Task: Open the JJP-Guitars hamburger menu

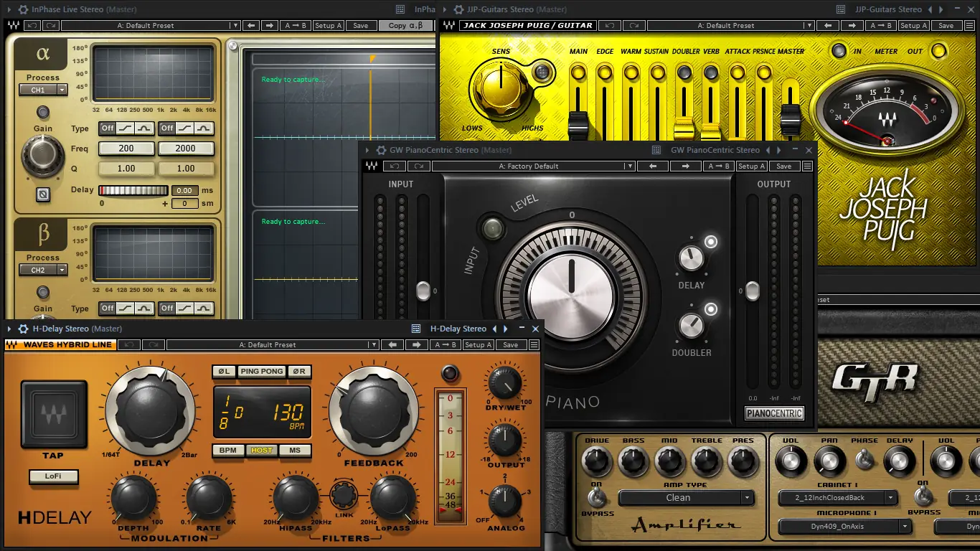Action: click(x=971, y=25)
